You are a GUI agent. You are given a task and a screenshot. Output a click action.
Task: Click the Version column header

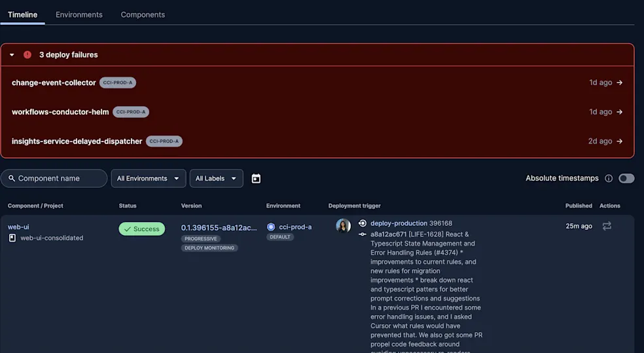point(191,206)
